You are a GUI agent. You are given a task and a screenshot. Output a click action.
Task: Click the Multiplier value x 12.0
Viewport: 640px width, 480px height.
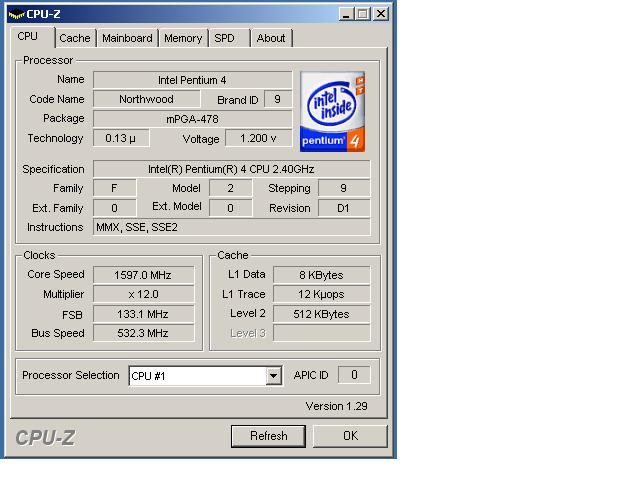tap(143, 294)
